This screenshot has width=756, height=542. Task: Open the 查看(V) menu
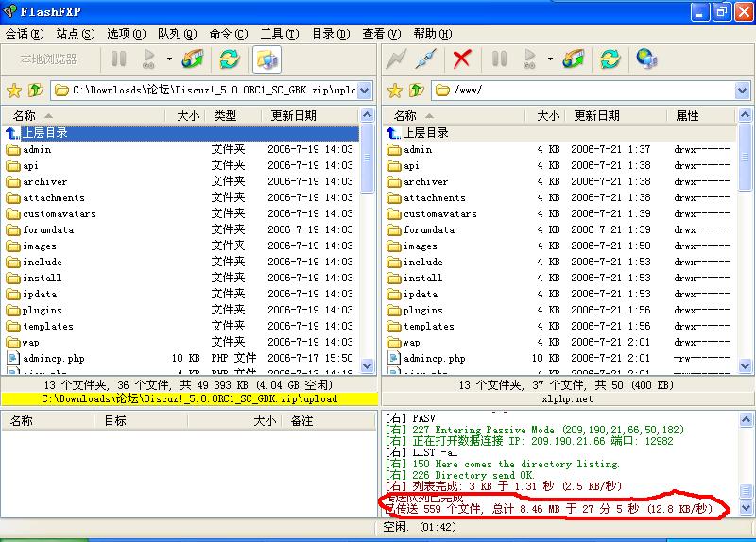pyautogui.click(x=382, y=34)
